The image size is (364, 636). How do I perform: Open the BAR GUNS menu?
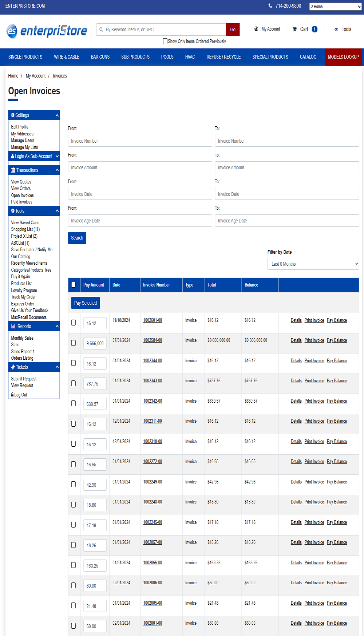100,57
